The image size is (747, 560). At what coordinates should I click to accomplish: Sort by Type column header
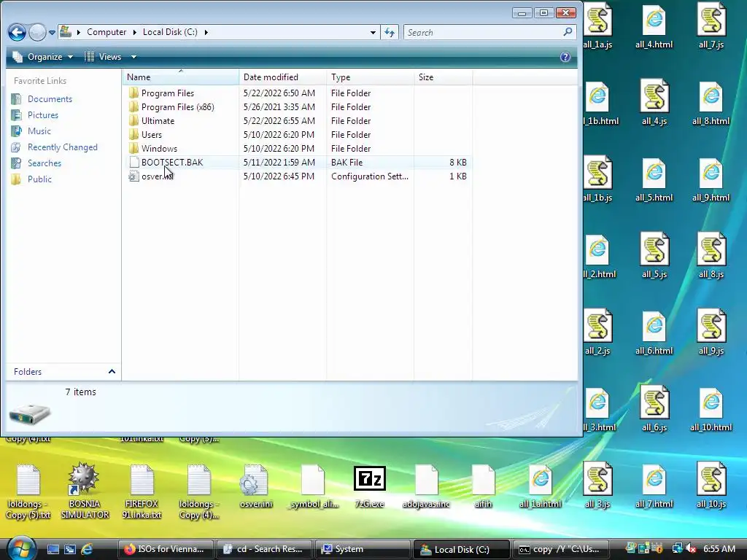pyautogui.click(x=371, y=77)
